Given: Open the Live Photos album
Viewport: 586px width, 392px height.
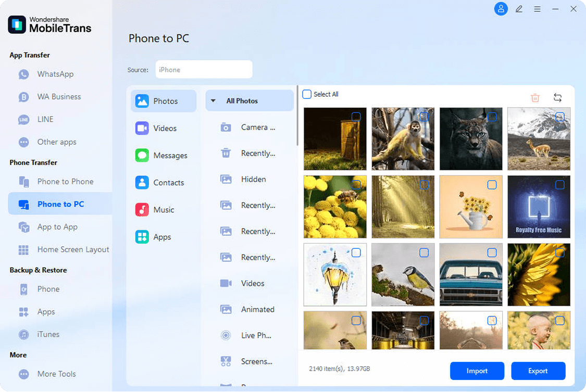Looking at the screenshot, I should click(x=256, y=335).
